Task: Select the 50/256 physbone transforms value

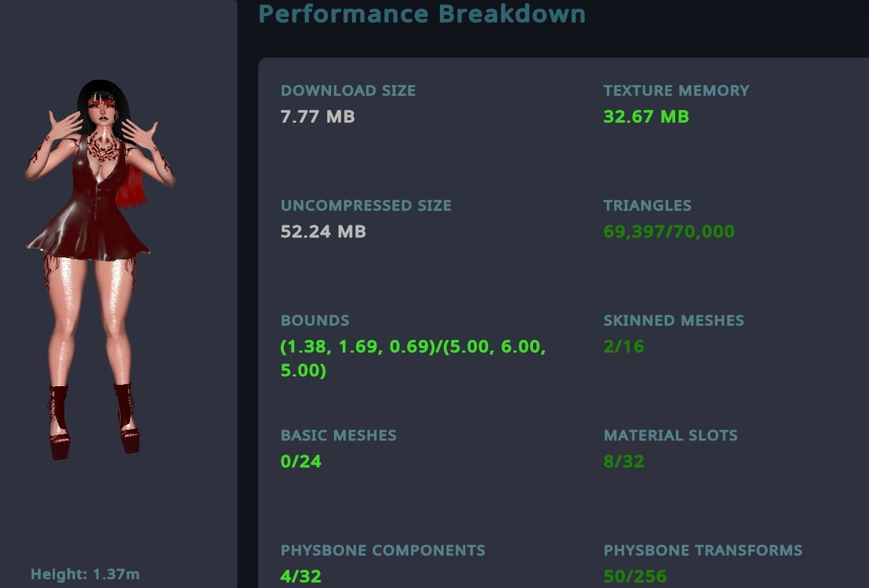Action: [x=635, y=576]
